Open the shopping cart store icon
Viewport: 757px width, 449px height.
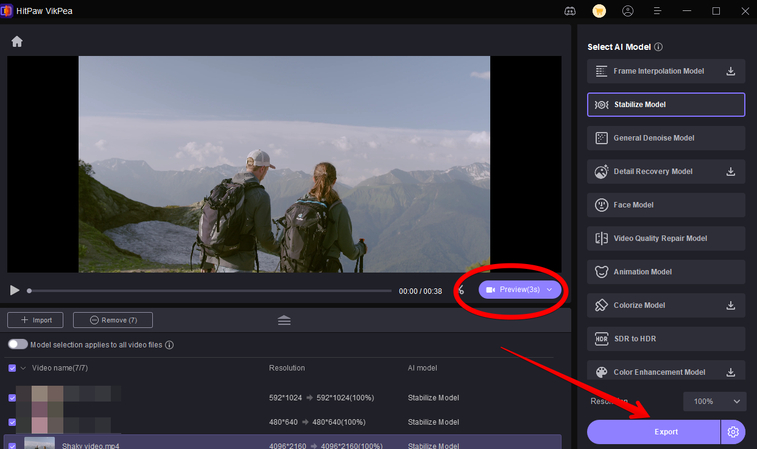tap(599, 11)
